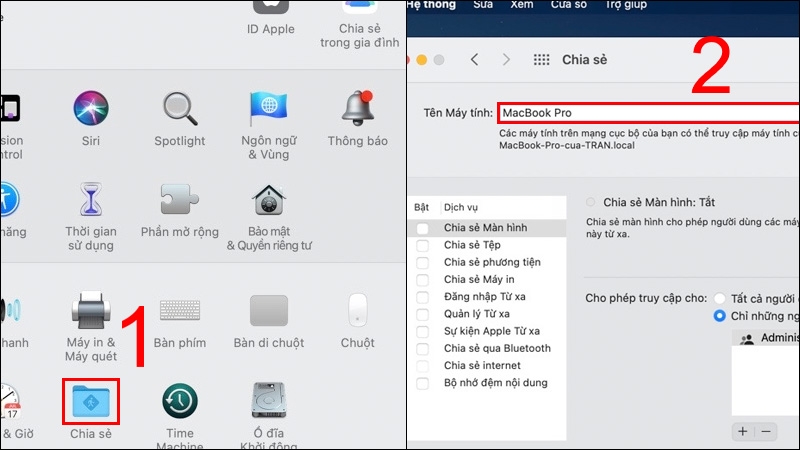Select Chia sẻ qua Bluetooth row

(487, 349)
